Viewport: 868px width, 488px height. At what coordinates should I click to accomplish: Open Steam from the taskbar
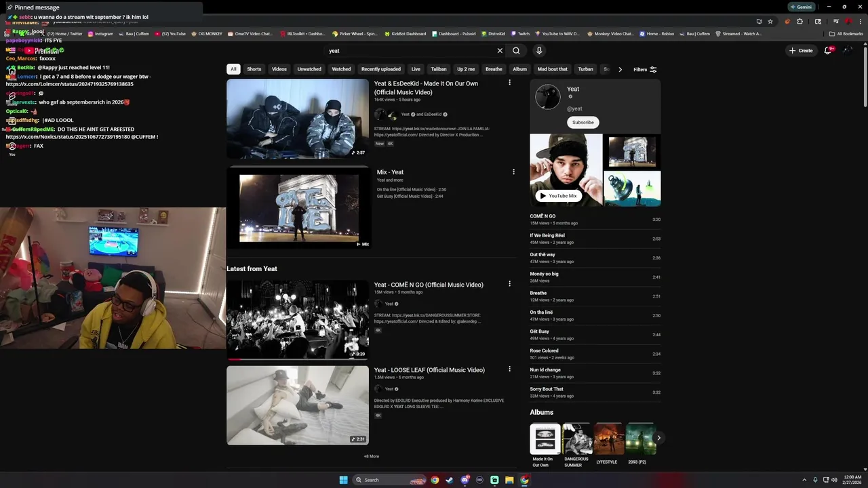pos(449,480)
